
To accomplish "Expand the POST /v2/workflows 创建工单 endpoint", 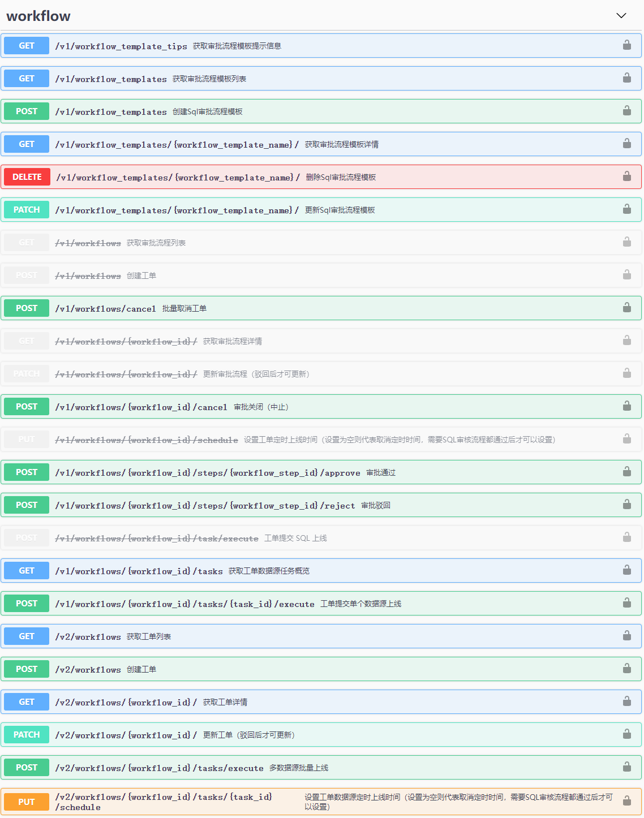I will [283, 669].
